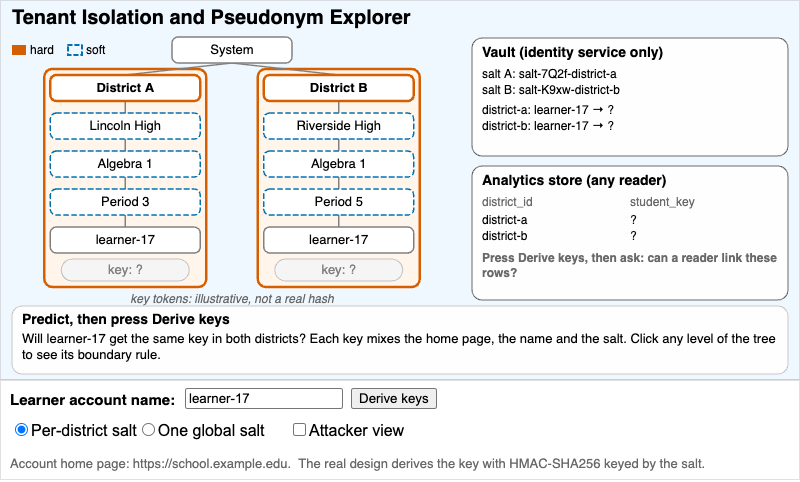
Task: Select the System root node
Action: [x=232, y=50]
